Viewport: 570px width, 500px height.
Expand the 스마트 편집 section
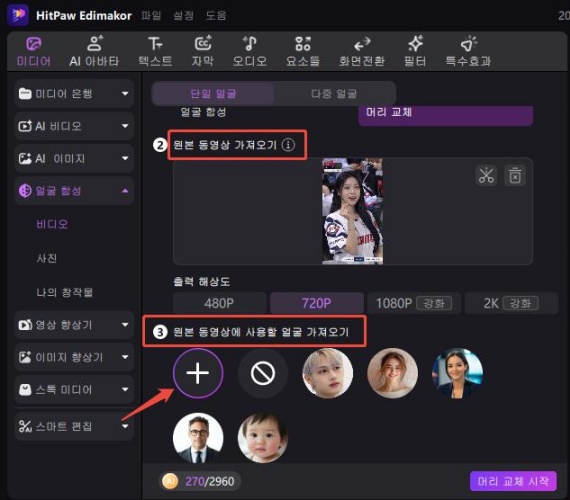pos(74,426)
